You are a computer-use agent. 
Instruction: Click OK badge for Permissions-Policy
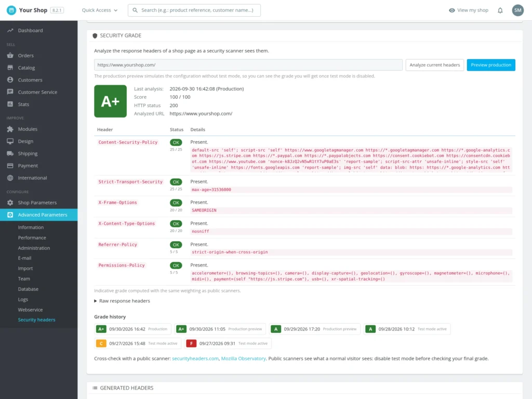point(176,265)
